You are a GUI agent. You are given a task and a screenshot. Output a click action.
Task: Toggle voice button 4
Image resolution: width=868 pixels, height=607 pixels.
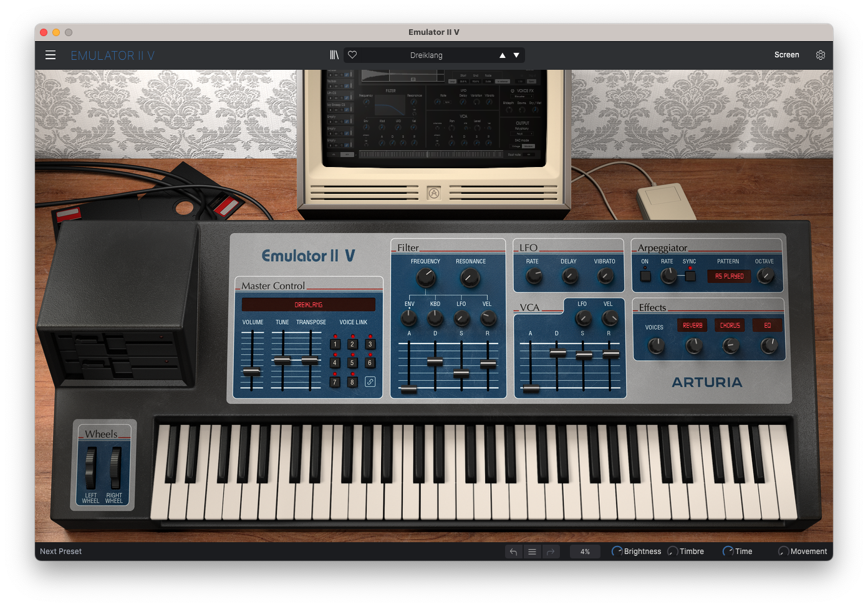(x=335, y=363)
